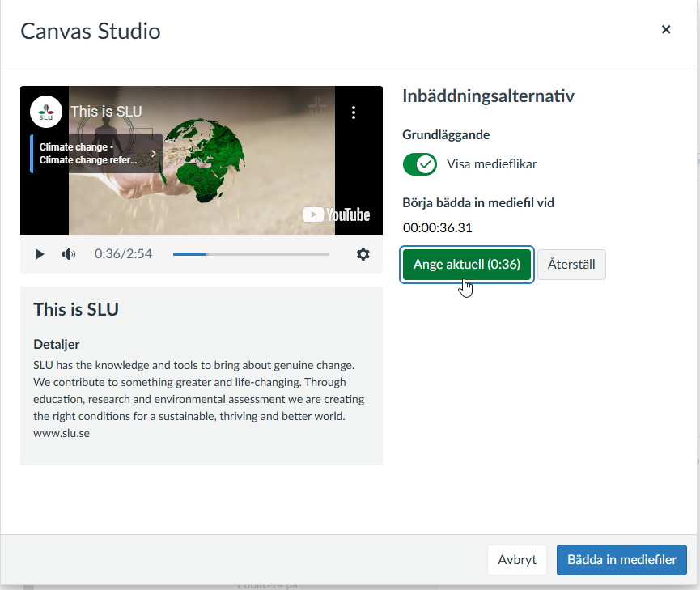Click the Inbäddningsalternativ heading
Viewport: 700px width, 590px height.
coord(488,96)
